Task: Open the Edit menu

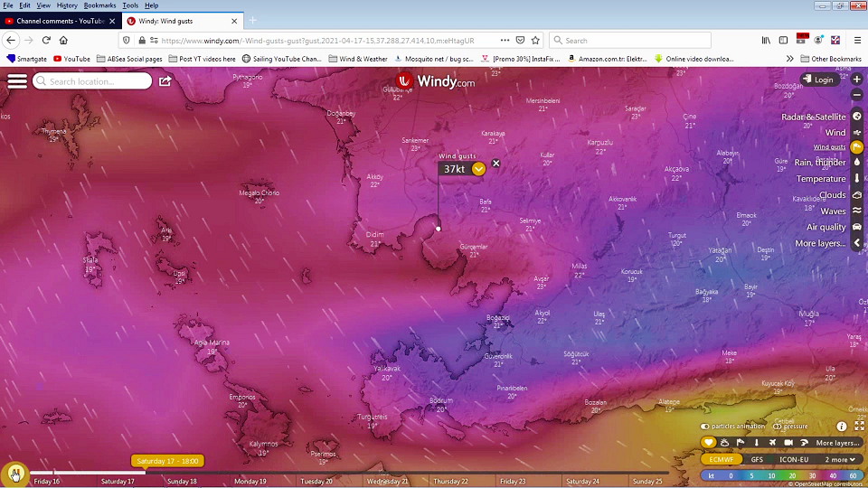Action: click(x=25, y=5)
